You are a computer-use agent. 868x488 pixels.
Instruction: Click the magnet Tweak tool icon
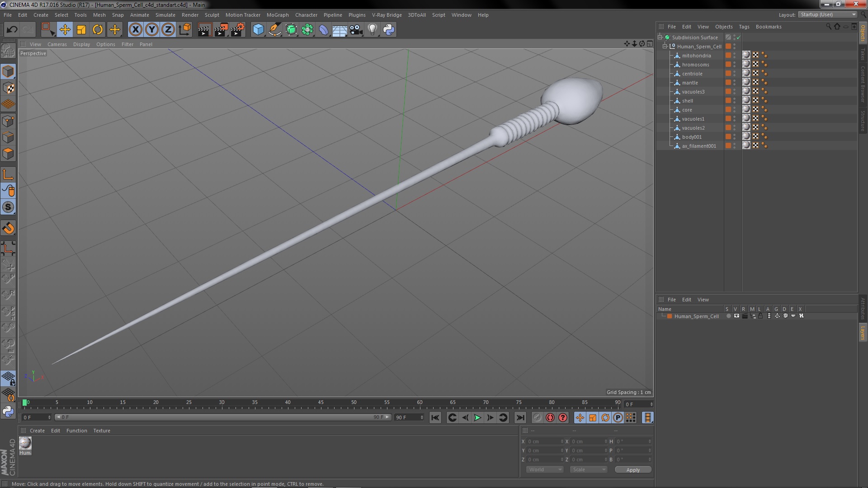click(8, 228)
